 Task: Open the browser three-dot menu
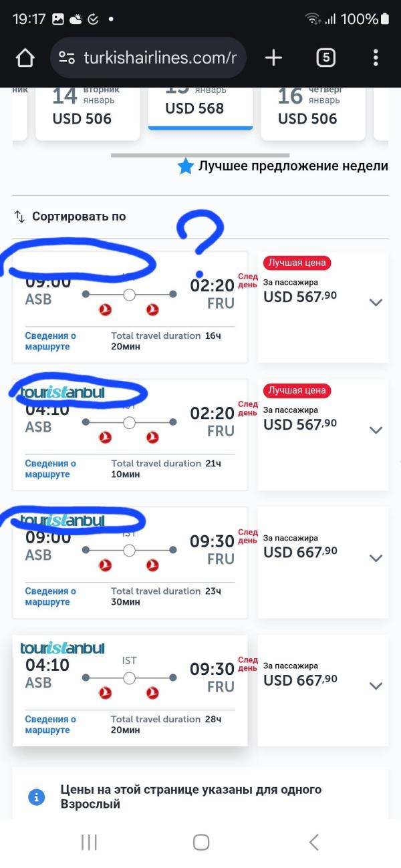click(376, 58)
